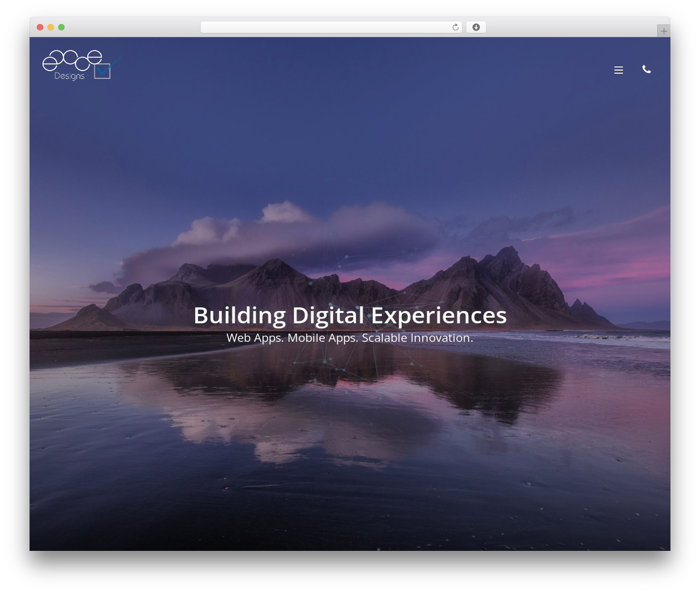Viewport: 700px width, 593px height.
Task: Minimize the window with the yellow button
Action: [51, 27]
